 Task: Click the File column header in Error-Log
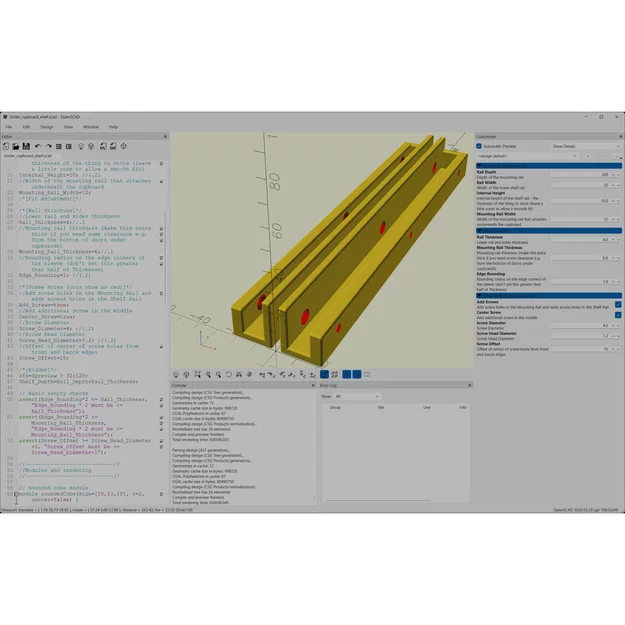point(381,407)
